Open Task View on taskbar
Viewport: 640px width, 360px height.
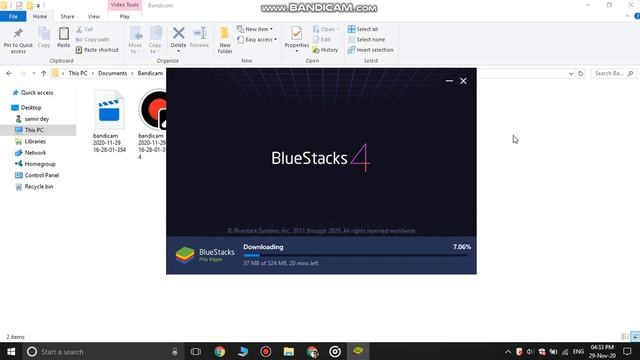(x=196, y=351)
